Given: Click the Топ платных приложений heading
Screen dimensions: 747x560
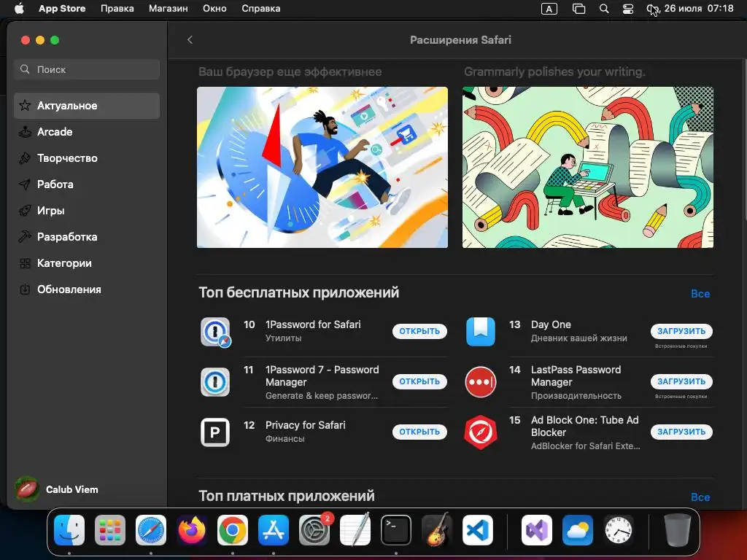Looking at the screenshot, I should click(286, 496).
